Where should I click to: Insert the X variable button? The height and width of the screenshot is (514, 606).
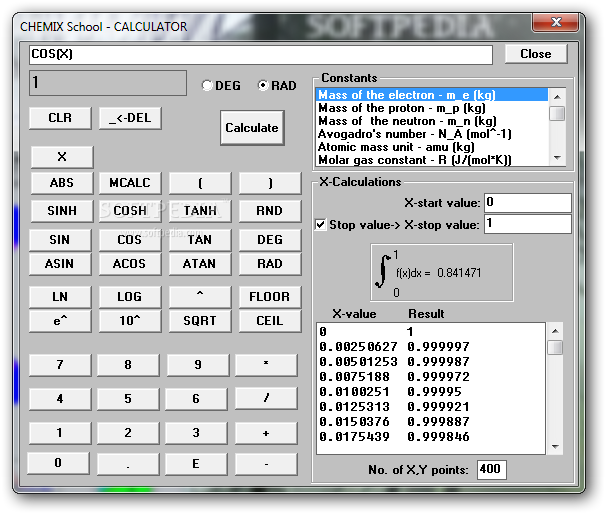(x=62, y=157)
